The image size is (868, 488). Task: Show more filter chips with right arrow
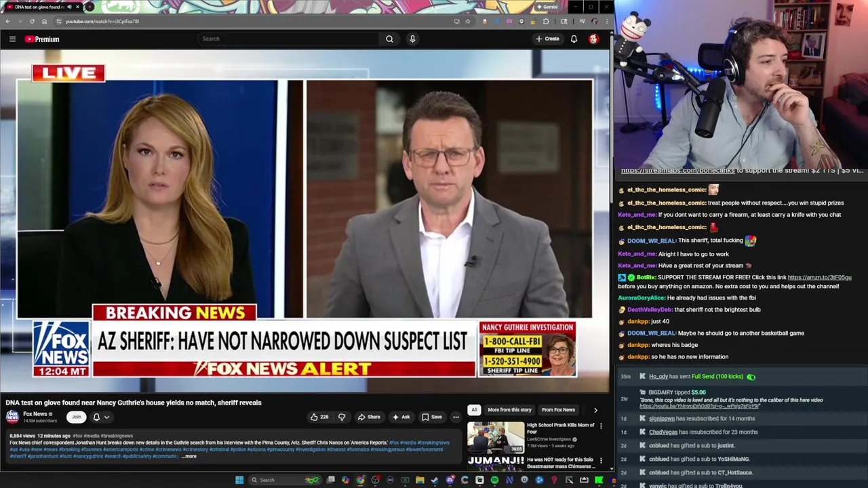point(595,409)
